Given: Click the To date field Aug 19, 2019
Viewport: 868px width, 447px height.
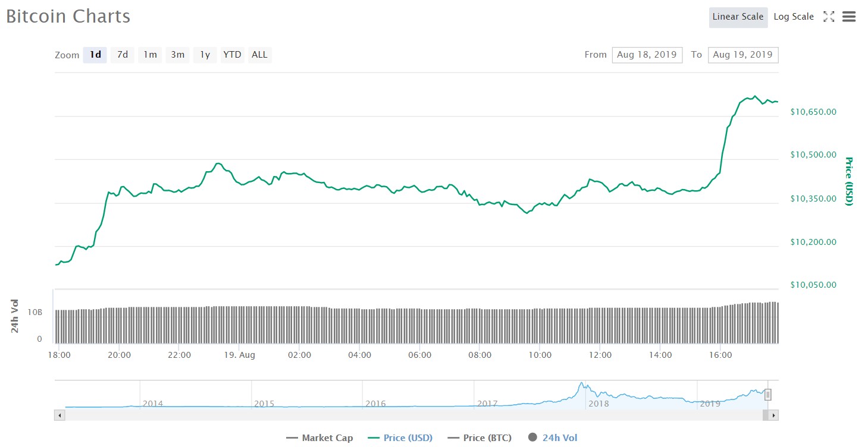Looking at the screenshot, I should point(743,55).
